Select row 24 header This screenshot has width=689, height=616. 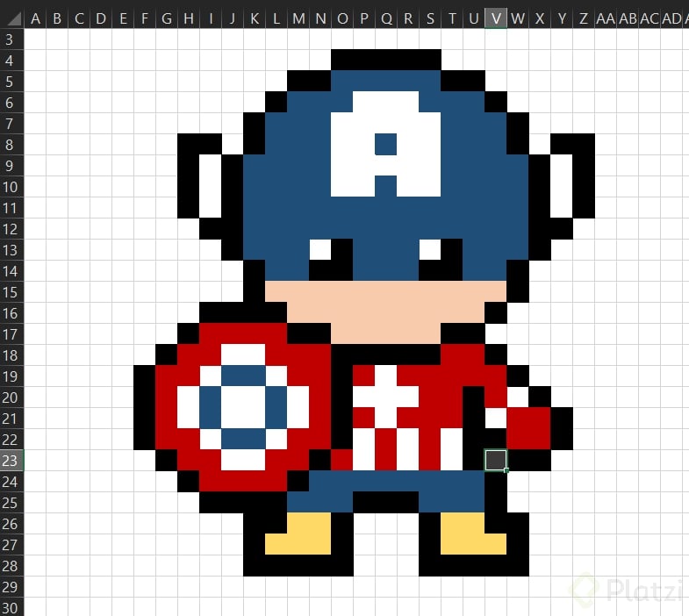point(12,482)
